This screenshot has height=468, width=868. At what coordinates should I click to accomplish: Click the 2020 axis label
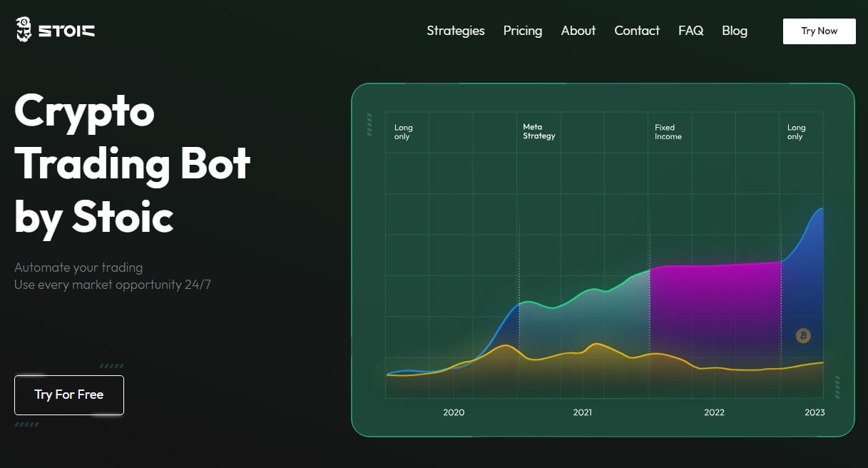pyautogui.click(x=454, y=412)
